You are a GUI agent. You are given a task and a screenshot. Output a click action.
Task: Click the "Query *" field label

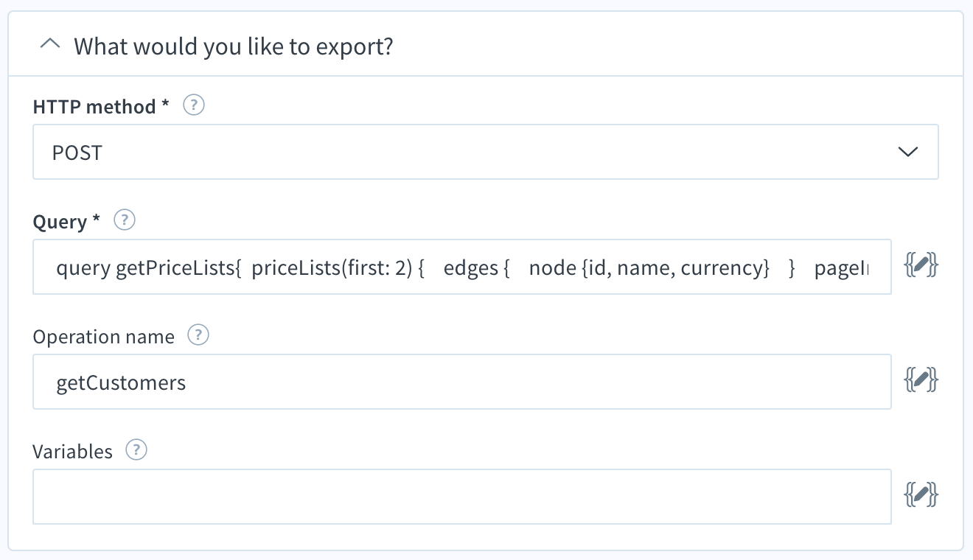(67, 222)
